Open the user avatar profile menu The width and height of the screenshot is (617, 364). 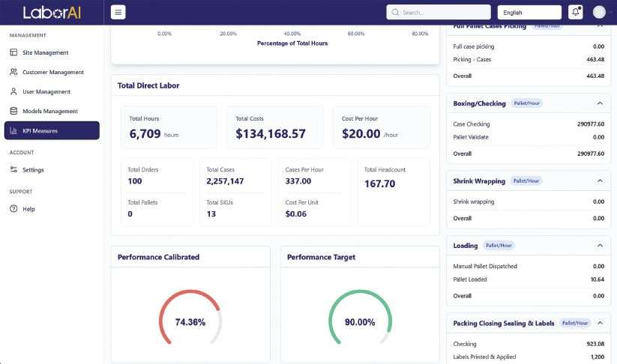(x=599, y=12)
